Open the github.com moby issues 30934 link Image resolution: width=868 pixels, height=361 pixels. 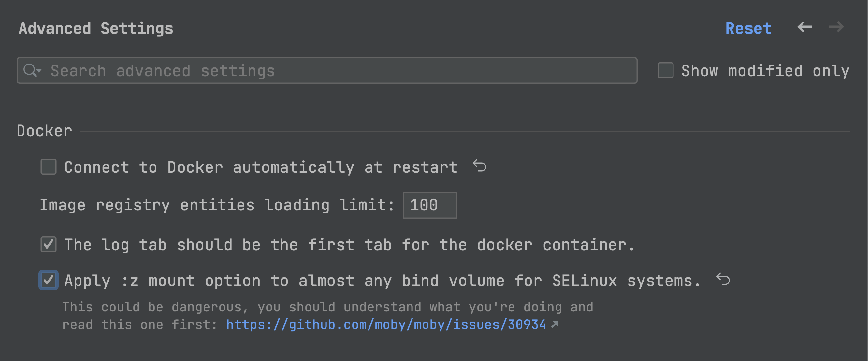(x=386, y=325)
